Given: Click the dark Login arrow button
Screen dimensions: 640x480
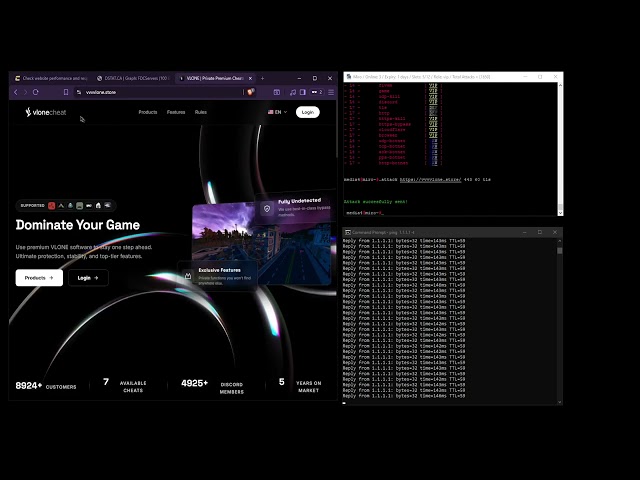Looking at the screenshot, I should pos(88,278).
